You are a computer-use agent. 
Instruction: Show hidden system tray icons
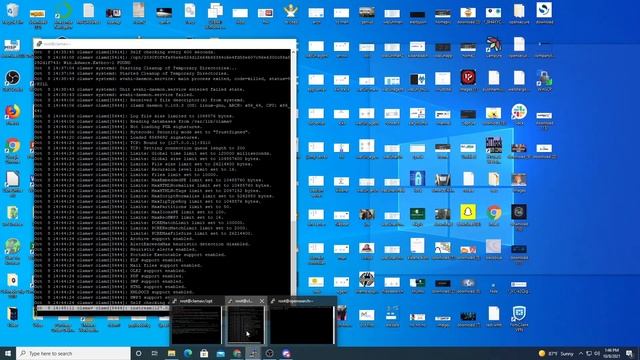click(x=581, y=353)
